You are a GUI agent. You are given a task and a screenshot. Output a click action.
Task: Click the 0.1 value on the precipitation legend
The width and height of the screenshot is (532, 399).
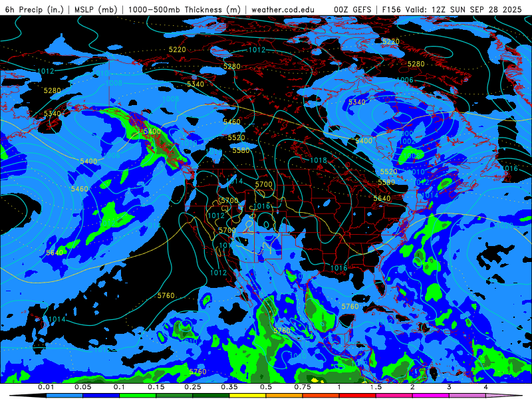tap(119, 387)
